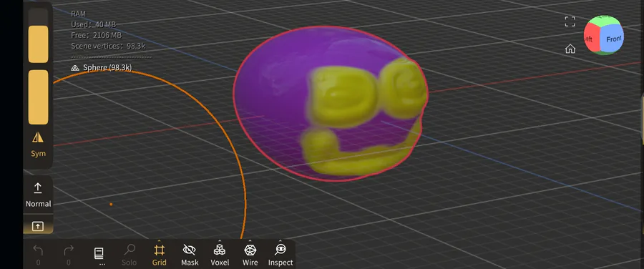Enable Solo mode

point(130,254)
